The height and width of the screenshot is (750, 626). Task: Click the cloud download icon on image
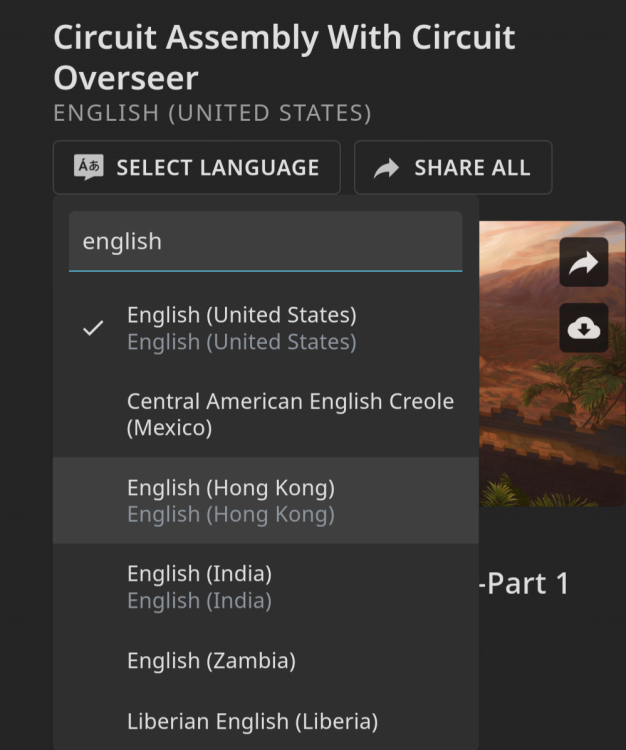click(x=583, y=328)
